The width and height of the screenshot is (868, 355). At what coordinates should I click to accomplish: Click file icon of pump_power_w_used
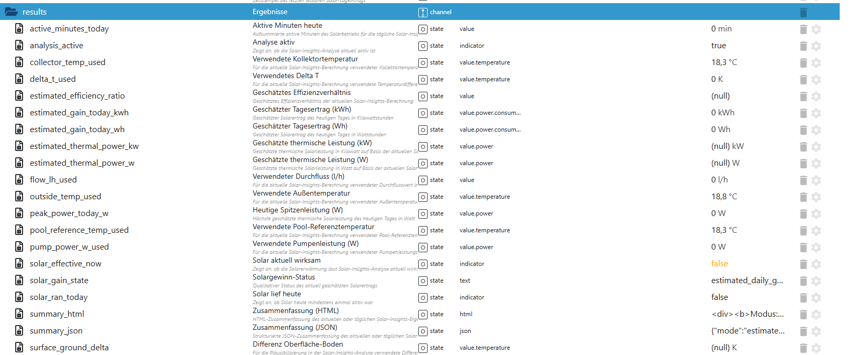click(19, 246)
